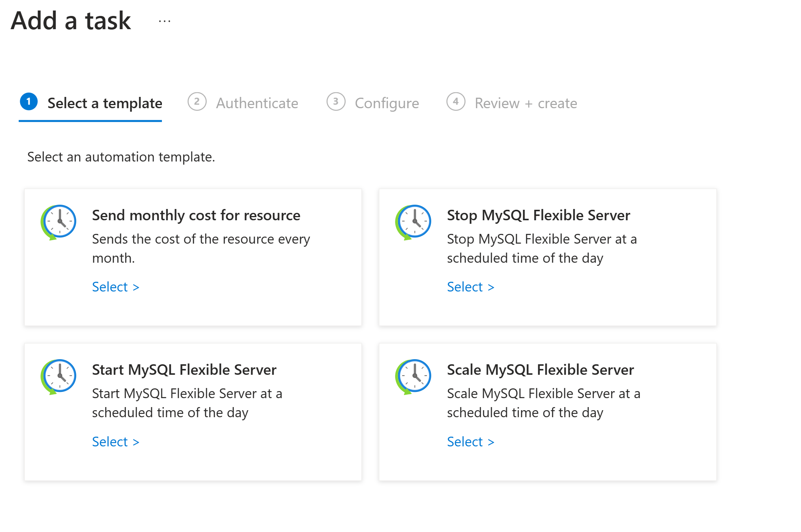The height and width of the screenshot is (532, 801).
Task: Click the chevron after Select on Stop MySQL card
Action: coord(491,287)
